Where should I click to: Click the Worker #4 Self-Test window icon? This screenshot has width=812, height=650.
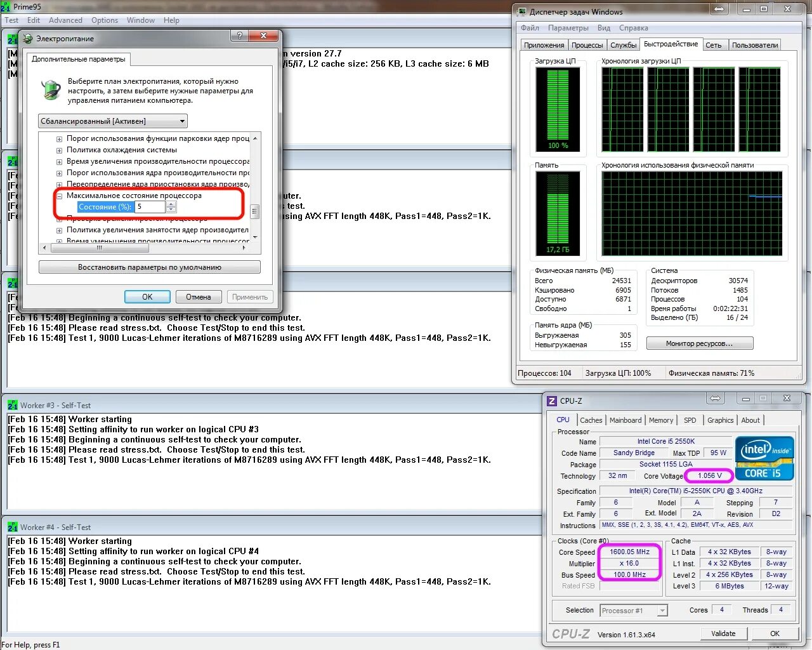tap(13, 527)
